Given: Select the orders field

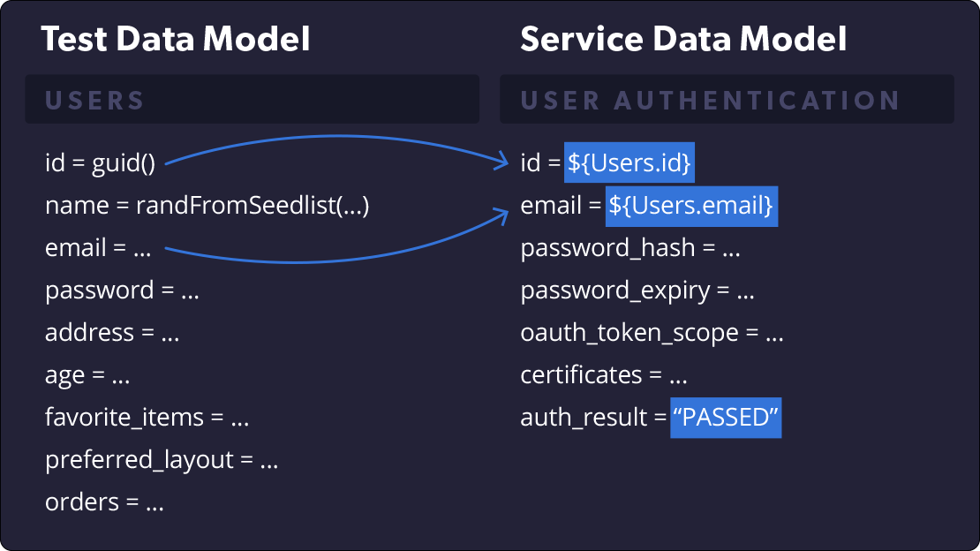Looking at the screenshot, I should point(104,502).
